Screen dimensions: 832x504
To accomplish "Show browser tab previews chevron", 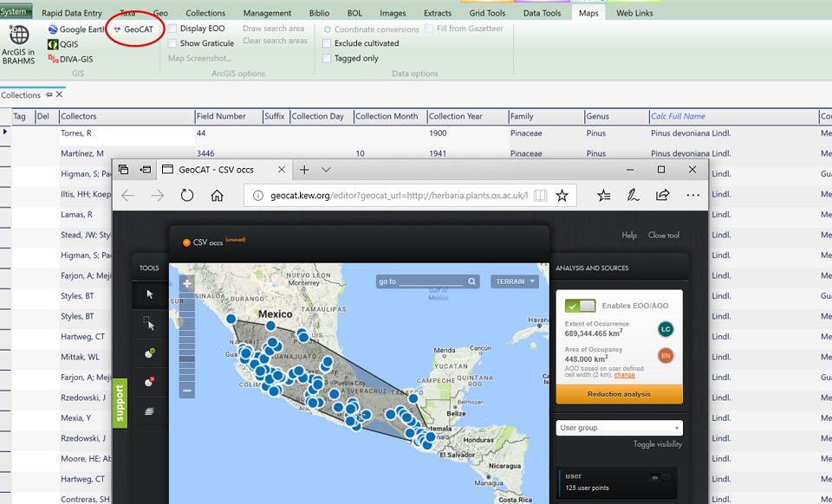I will click(326, 170).
